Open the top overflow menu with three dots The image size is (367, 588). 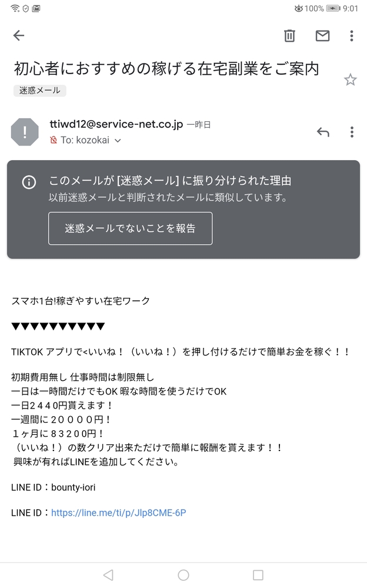pyautogui.click(x=351, y=36)
